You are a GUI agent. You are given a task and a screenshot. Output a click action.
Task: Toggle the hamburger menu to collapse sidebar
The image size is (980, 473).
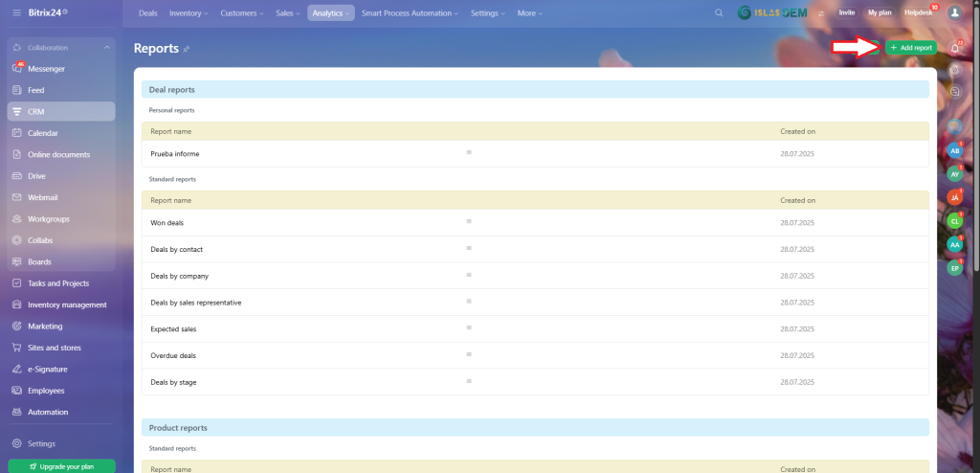click(16, 12)
